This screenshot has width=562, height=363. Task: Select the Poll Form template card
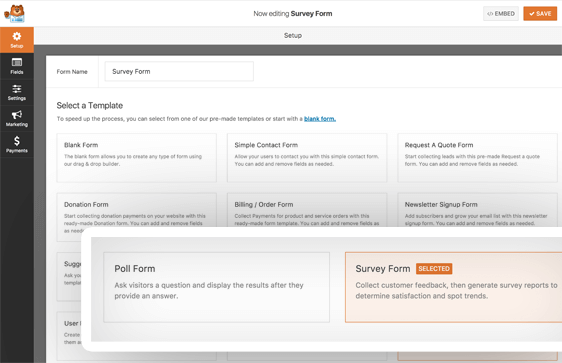point(216,287)
